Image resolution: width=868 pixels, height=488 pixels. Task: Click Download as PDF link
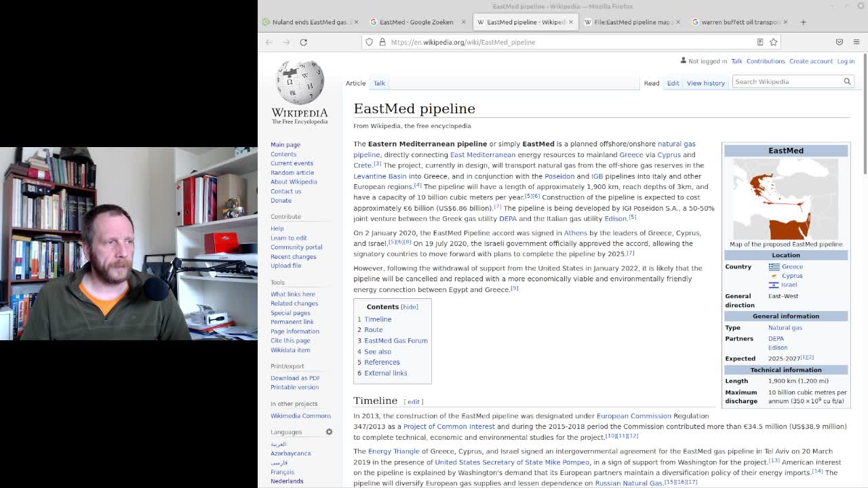tap(295, 378)
